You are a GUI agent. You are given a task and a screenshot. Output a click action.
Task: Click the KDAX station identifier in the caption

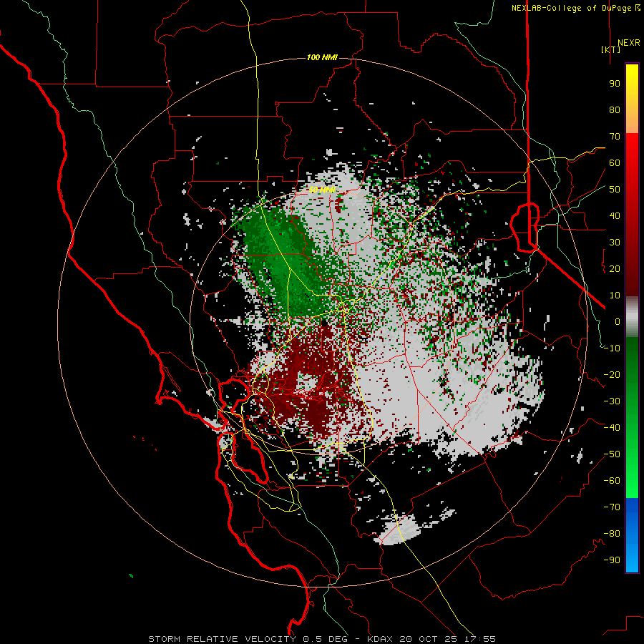[x=379, y=639]
